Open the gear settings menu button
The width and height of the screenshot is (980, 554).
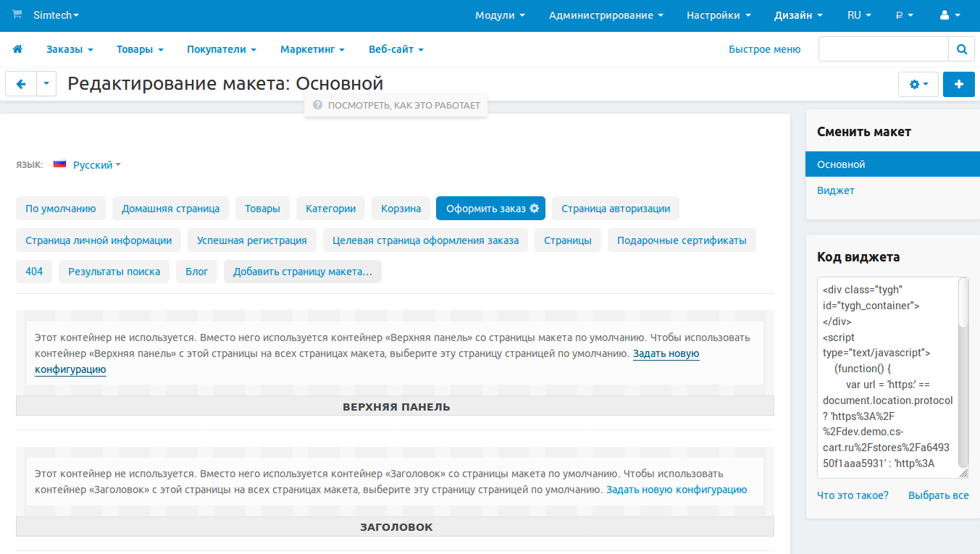[x=918, y=84]
